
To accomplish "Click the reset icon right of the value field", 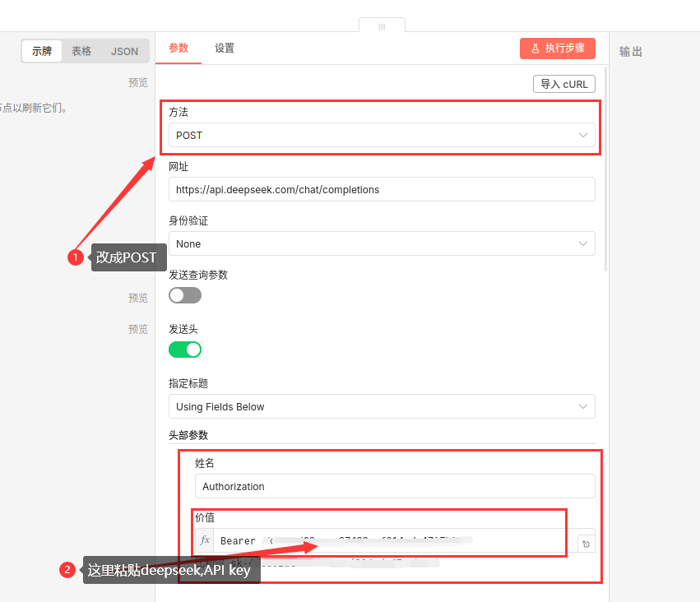I will 586,544.
